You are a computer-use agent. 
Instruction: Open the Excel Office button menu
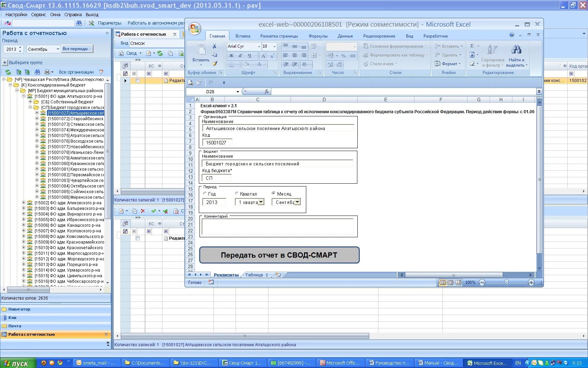click(x=194, y=29)
